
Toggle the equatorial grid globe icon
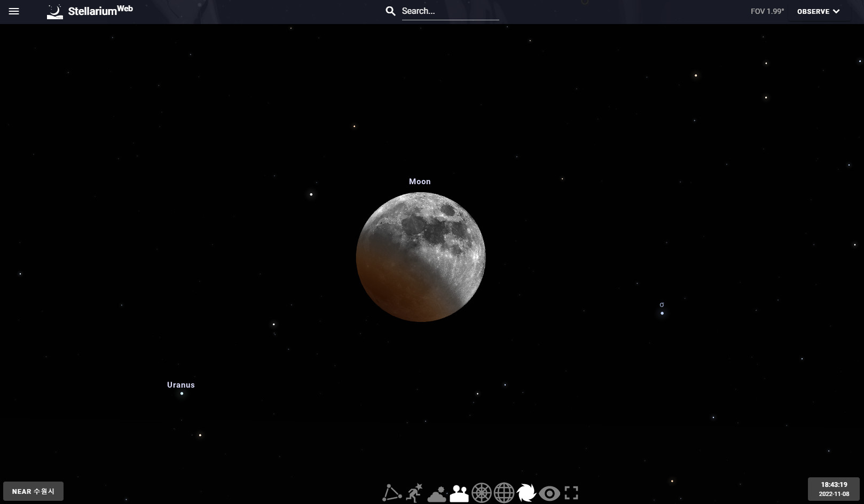[504, 493]
